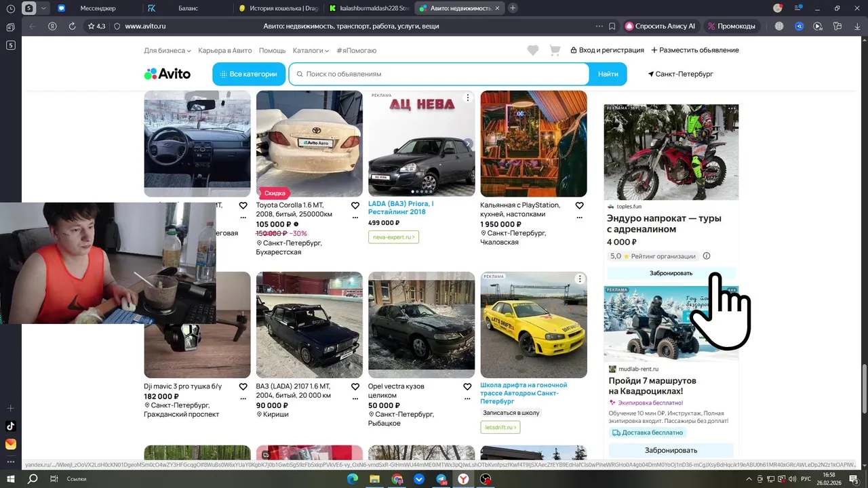868x488 pixels.
Task: Open Windows Start menu
Action: point(10,479)
